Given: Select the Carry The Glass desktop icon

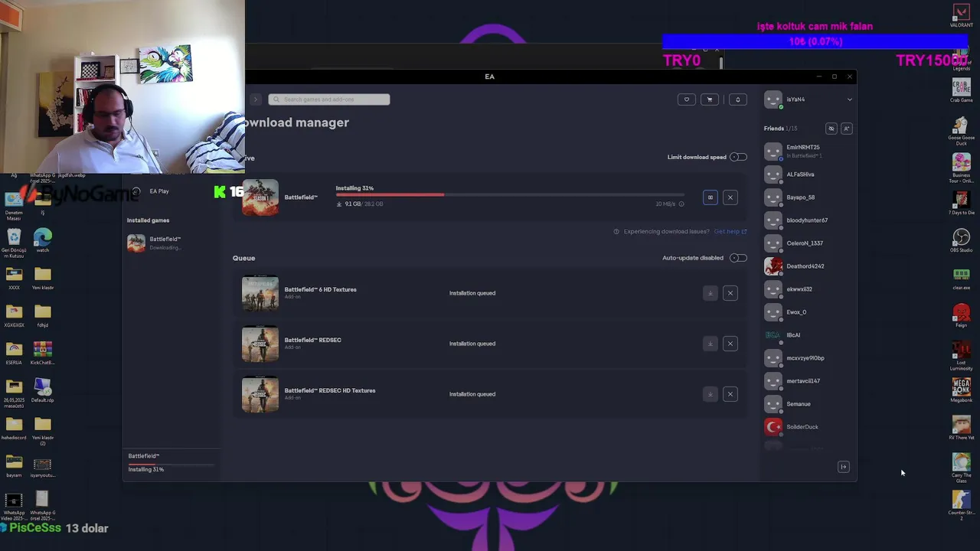Looking at the screenshot, I should 961,467.
